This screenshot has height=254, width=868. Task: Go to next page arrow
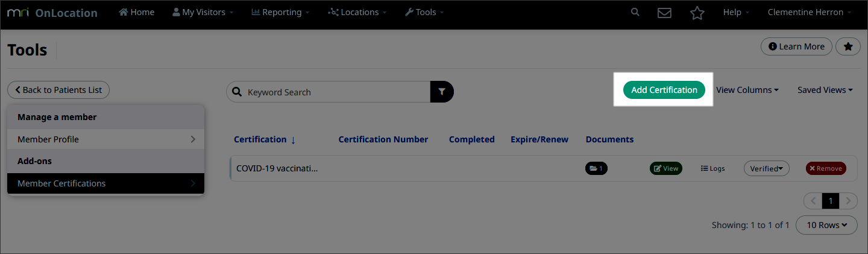coord(848,201)
